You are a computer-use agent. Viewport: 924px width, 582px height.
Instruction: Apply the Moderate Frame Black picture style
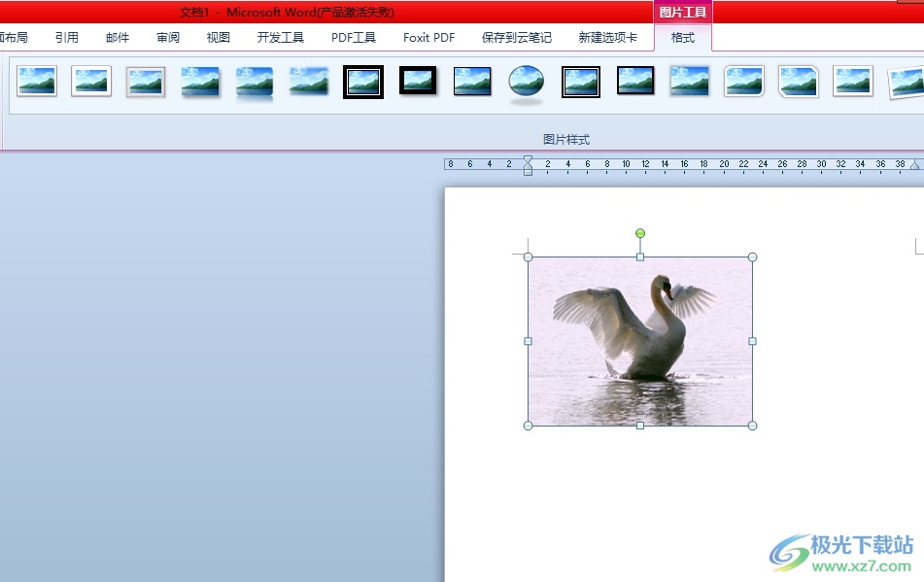[x=635, y=81]
